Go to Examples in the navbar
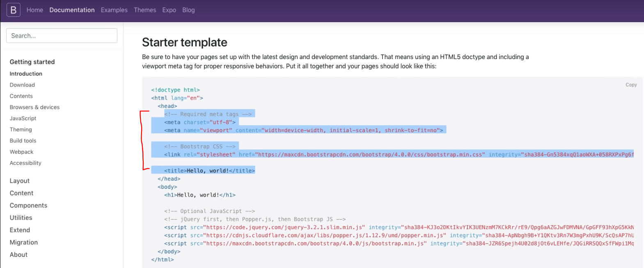The width and height of the screenshot is (644, 268). click(x=114, y=10)
